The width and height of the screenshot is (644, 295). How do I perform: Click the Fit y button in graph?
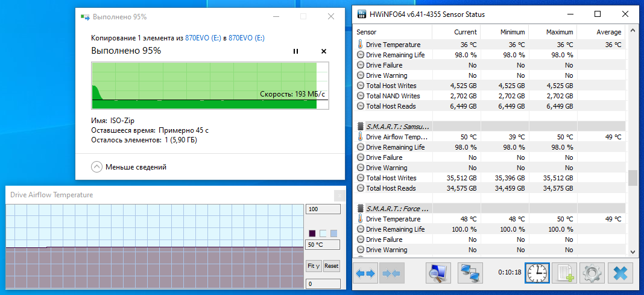click(x=314, y=266)
